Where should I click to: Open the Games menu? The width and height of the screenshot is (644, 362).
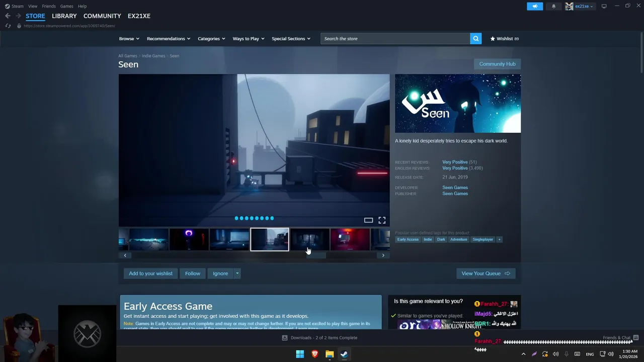66,6
